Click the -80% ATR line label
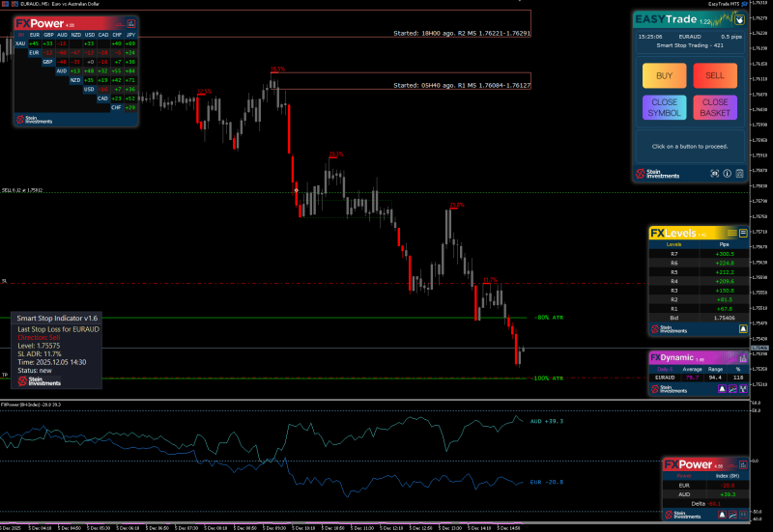Viewport: 773px width, 532px height. pos(549,318)
